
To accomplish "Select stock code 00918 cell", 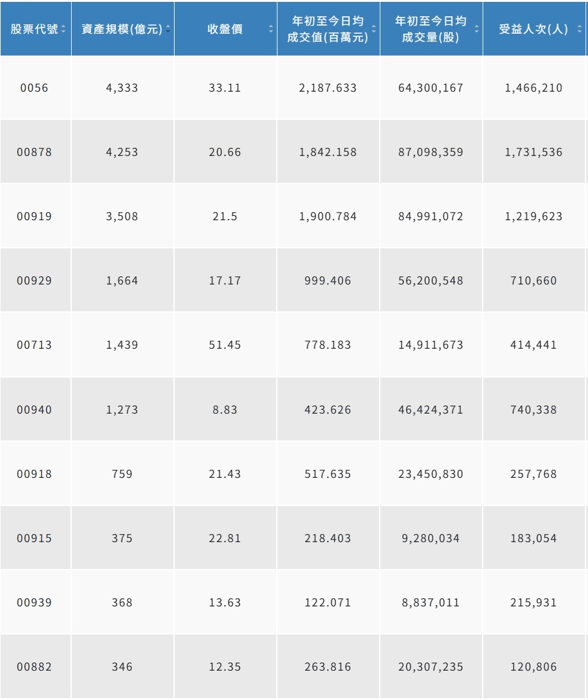I will click(x=36, y=474).
